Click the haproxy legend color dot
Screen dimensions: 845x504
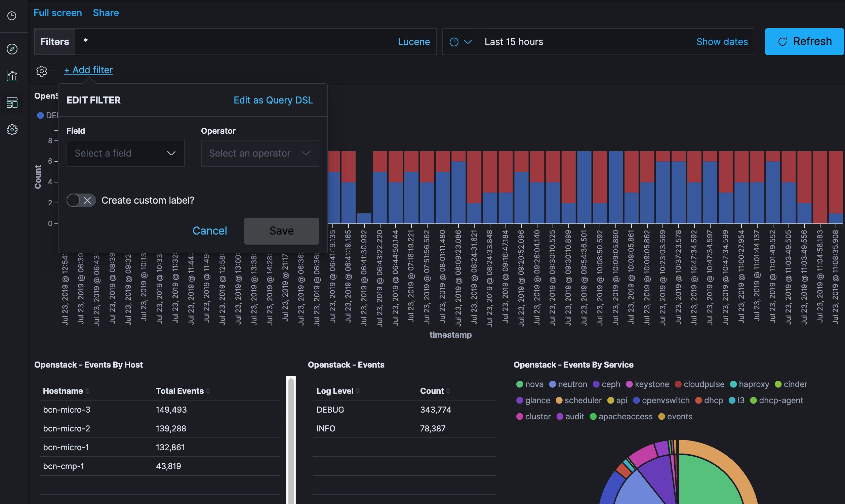click(x=733, y=384)
